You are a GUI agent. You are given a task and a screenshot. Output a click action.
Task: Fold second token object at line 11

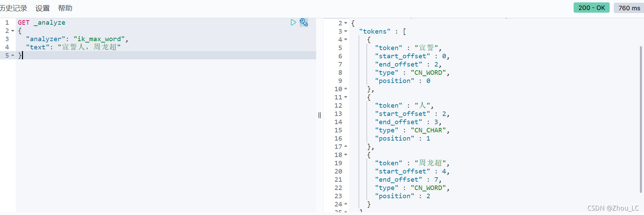[x=346, y=97]
